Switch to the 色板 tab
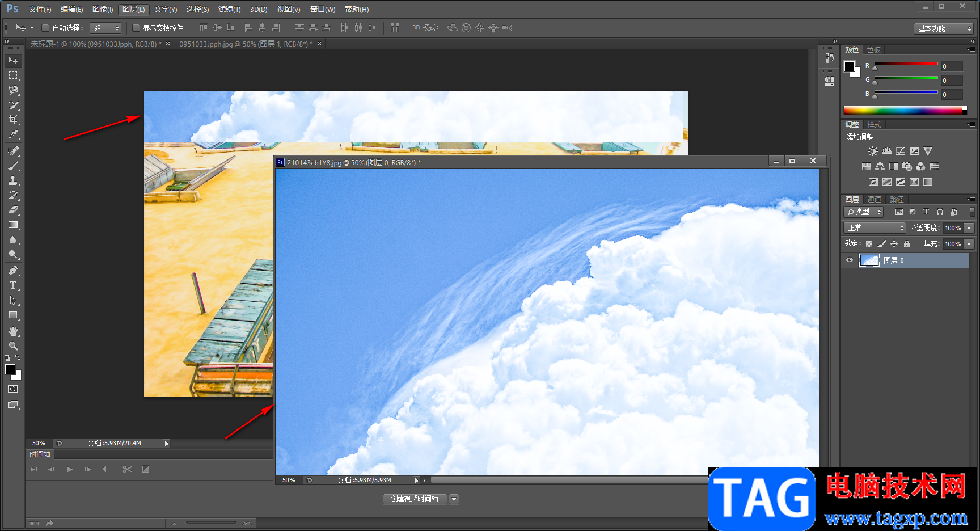This screenshot has width=980, height=531. [874, 50]
